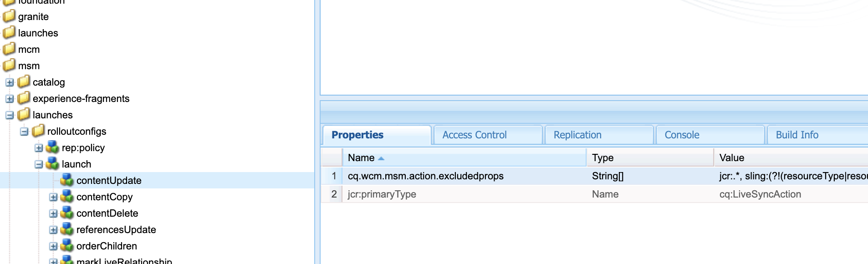Viewport: 868px width, 264px height.
Task: Click the rolloutconfigs folder icon
Action: [x=38, y=131]
